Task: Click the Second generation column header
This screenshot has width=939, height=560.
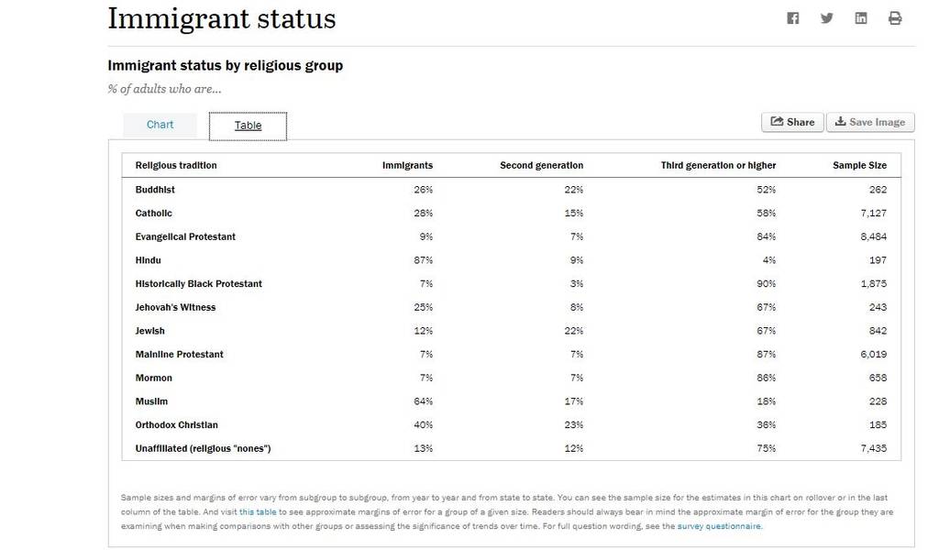Action: click(541, 165)
